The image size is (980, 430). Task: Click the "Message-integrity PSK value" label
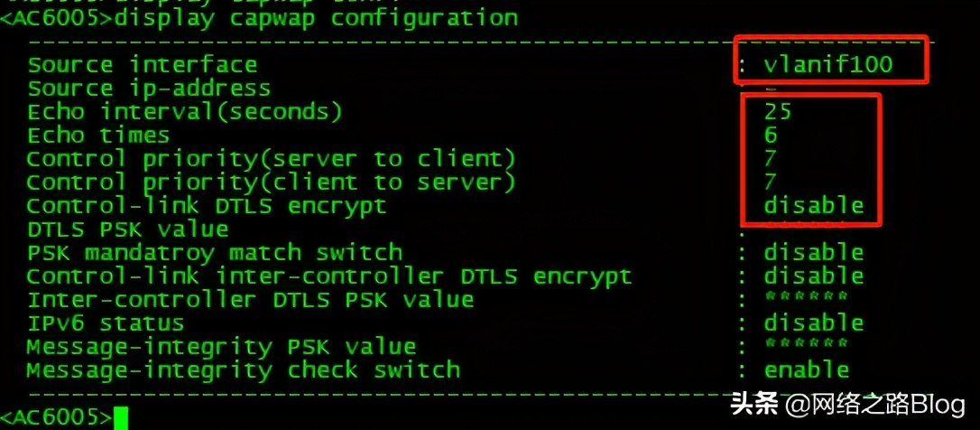coord(221,347)
